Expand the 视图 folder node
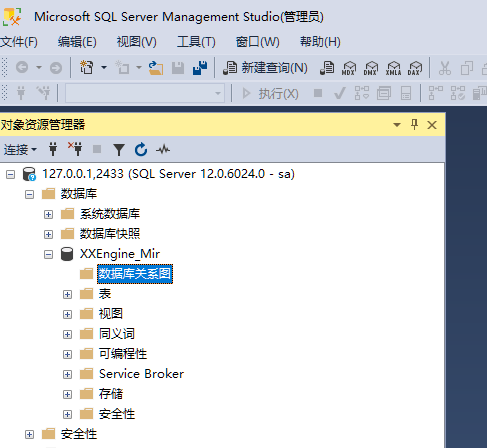Viewport: 487px width, 448px height. pyautogui.click(x=67, y=314)
